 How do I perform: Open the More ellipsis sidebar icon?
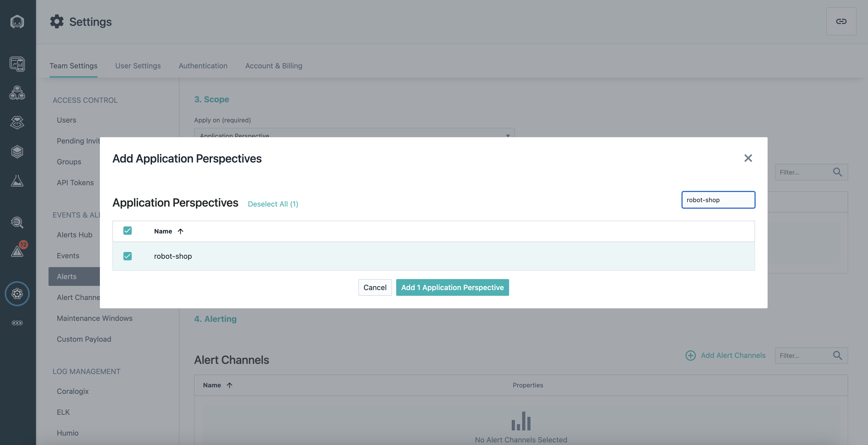(x=17, y=323)
